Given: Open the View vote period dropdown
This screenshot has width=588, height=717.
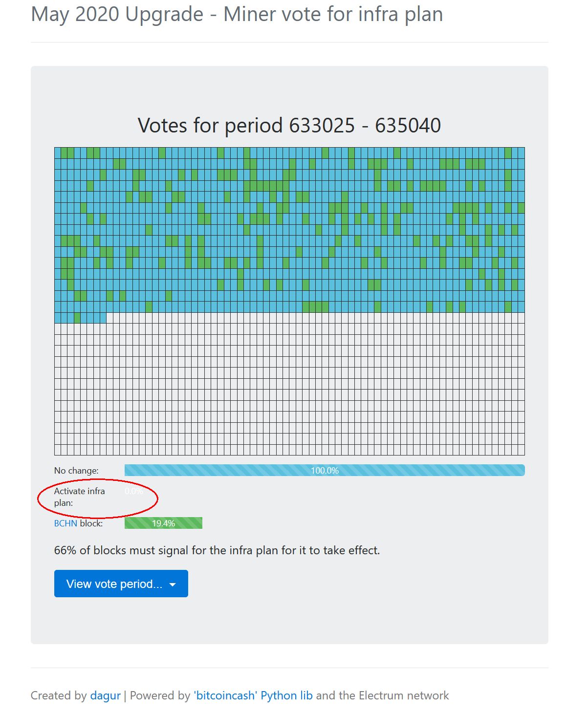Looking at the screenshot, I should [x=121, y=584].
